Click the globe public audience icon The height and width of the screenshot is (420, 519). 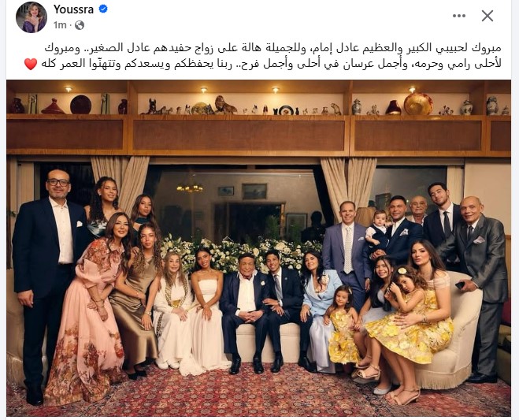pos(80,25)
